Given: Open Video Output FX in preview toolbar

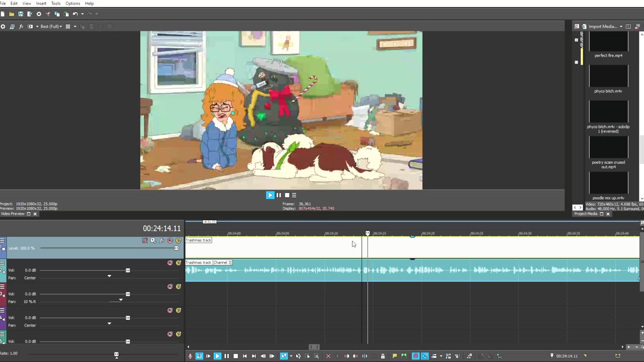Looking at the screenshot, I should (21, 27).
